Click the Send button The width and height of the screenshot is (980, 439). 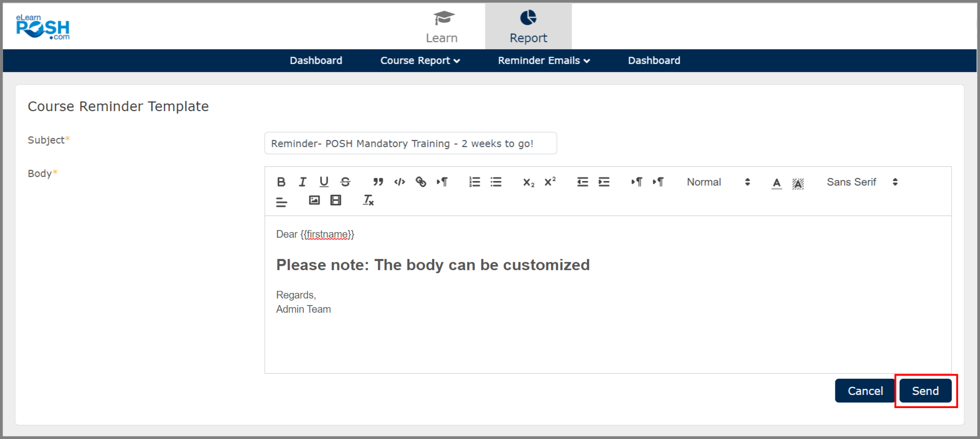click(x=925, y=391)
